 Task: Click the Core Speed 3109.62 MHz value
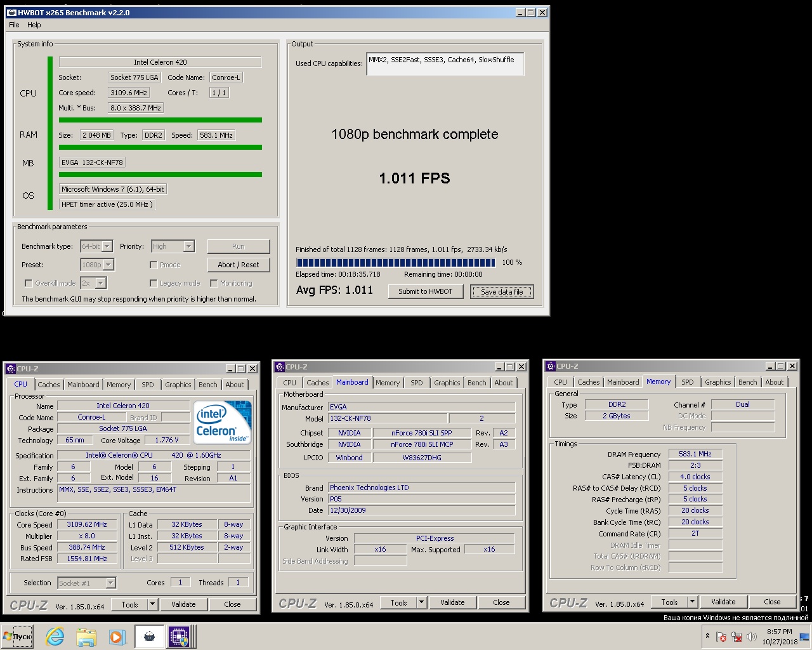click(x=87, y=525)
